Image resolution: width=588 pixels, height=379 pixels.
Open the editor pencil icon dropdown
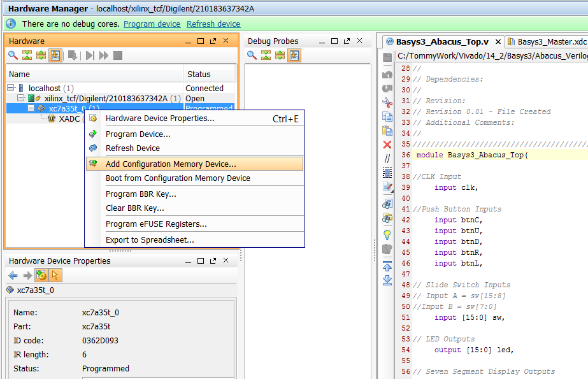coord(388,187)
